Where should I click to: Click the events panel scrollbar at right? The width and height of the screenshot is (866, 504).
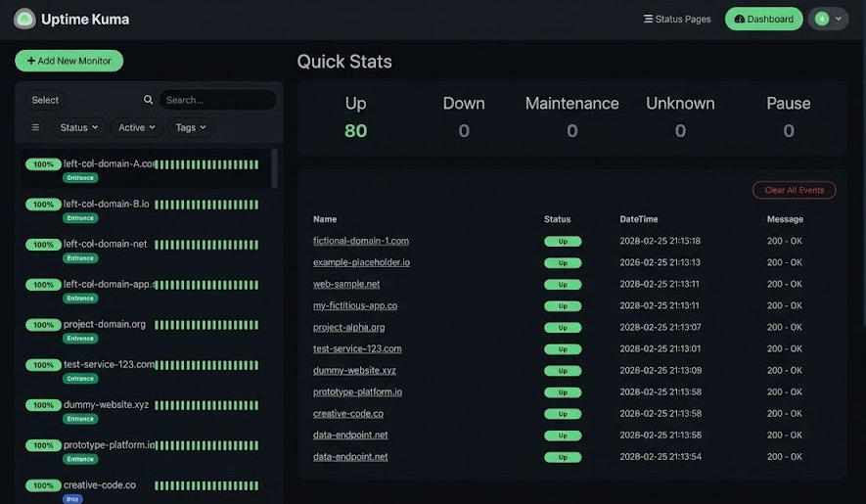coord(864,182)
